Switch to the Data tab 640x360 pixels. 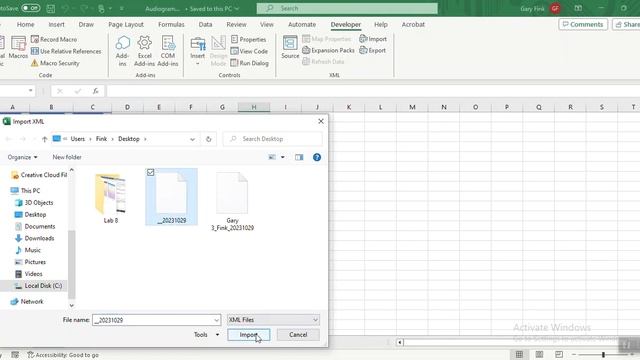pyautogui.click(x=205, y=24)
